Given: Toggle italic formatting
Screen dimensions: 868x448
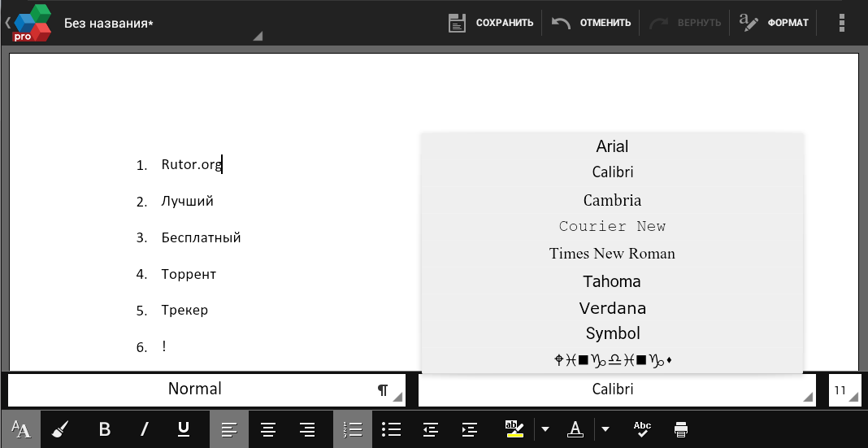Looking at the screenshot, I should pos(145,429).
